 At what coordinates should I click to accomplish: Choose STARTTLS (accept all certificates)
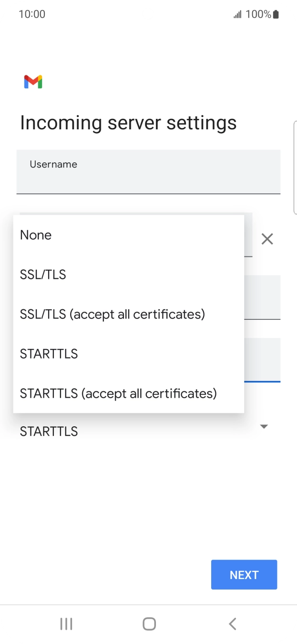(118, 393)
